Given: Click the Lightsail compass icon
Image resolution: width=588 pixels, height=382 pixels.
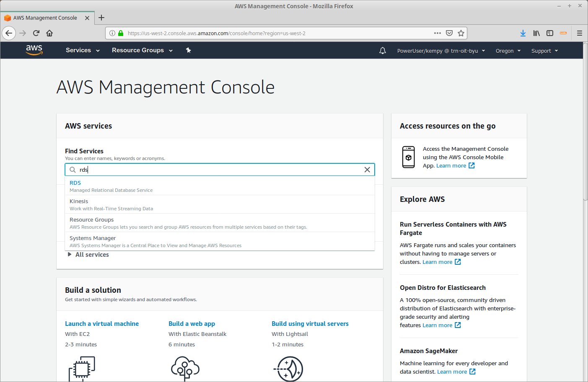Looking at the screenshot, I should (288, 369).
